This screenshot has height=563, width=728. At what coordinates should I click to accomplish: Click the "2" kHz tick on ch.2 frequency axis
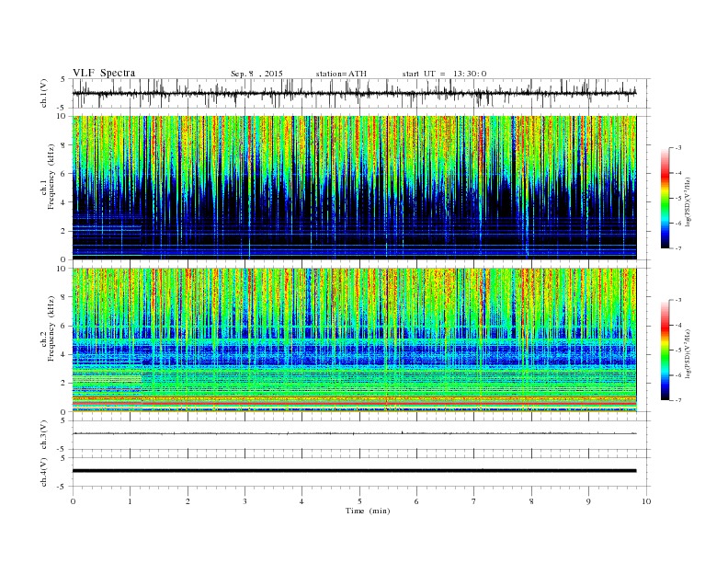(x=63, y=383)
